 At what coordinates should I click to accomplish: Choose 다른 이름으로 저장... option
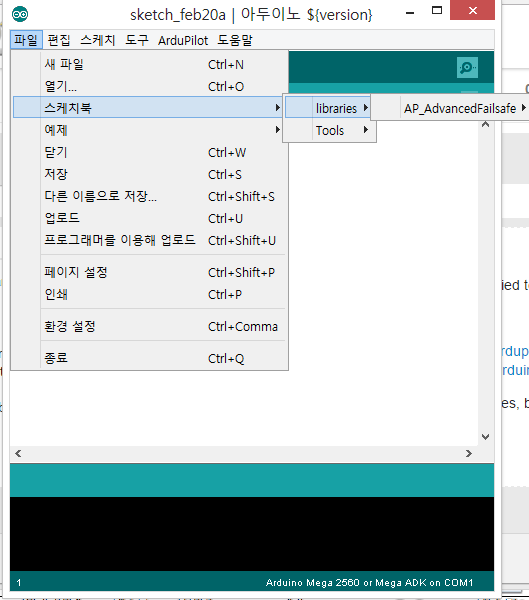[150, 196]
